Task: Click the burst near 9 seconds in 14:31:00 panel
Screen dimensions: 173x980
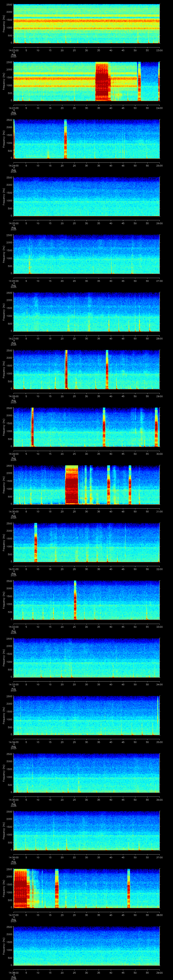Action: [36, 543]
